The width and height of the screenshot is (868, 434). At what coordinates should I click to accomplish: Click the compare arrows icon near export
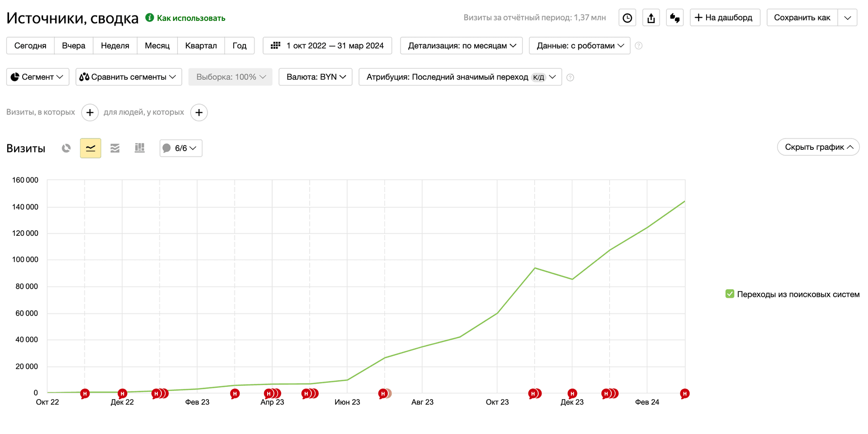click(675, 18)
